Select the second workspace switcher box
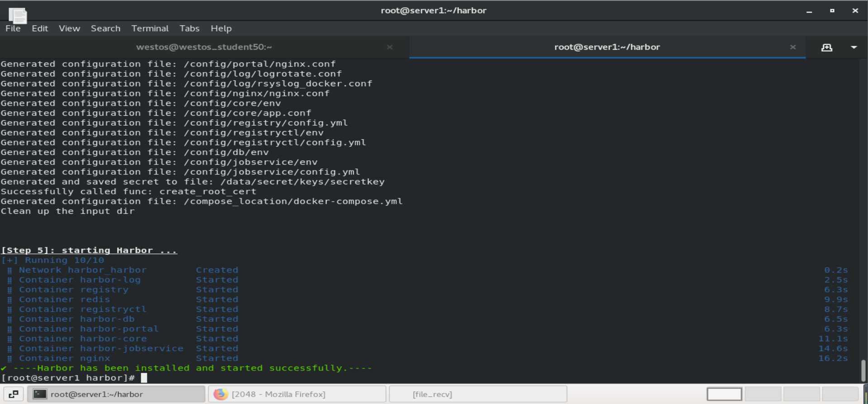 point(763,394)
